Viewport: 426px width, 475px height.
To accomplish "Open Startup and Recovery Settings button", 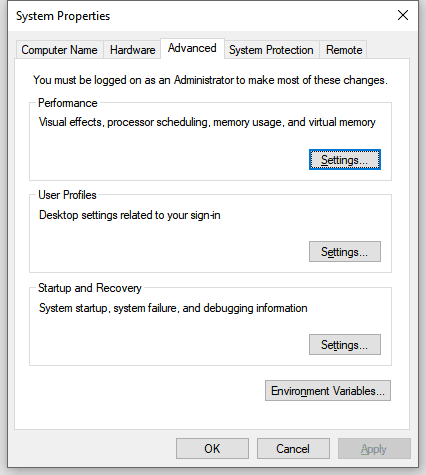I will click(x=345, y=345).
